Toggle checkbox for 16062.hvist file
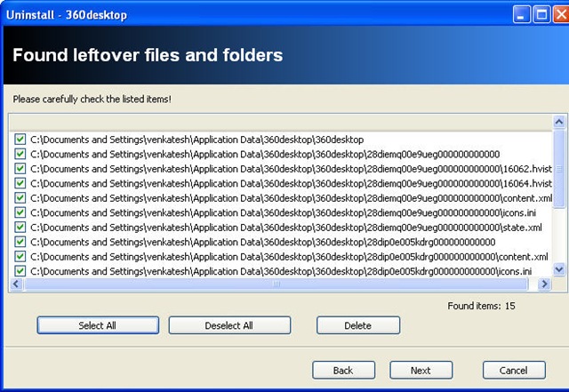 [x=20, y=169]
